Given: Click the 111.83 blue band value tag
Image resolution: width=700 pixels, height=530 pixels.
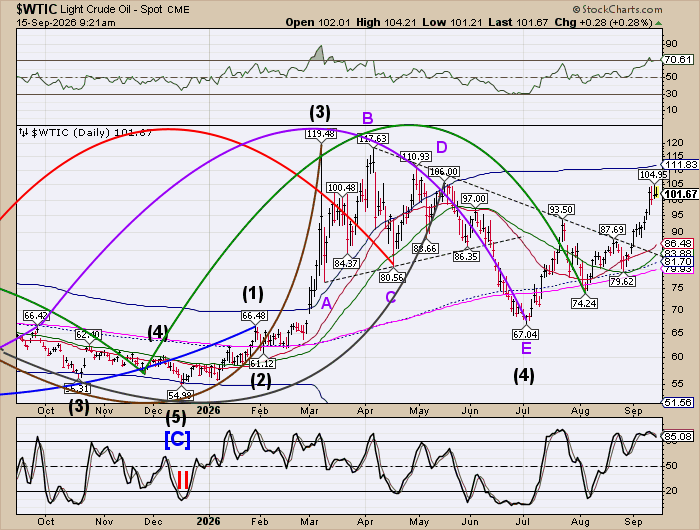Looking at the screenshot, I should 680,165.
